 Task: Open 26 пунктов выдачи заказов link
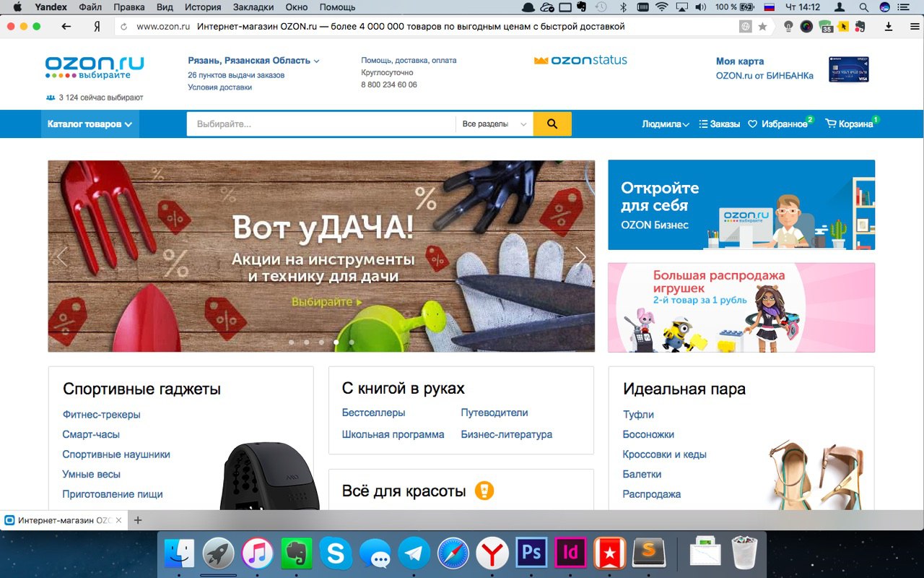tap(236, 75)
